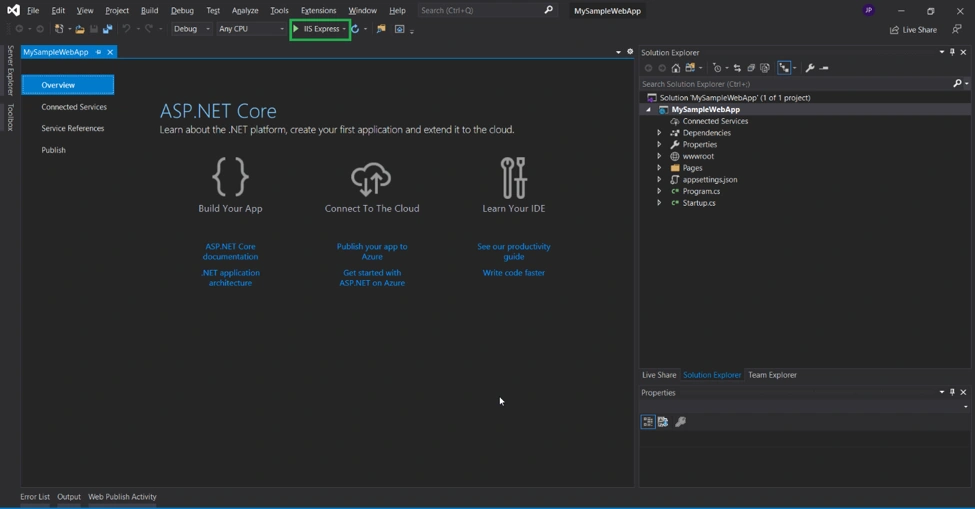Viewport: 975px width, 509px height.
Task: Click the account avatar badge
Action: [869, 10]
